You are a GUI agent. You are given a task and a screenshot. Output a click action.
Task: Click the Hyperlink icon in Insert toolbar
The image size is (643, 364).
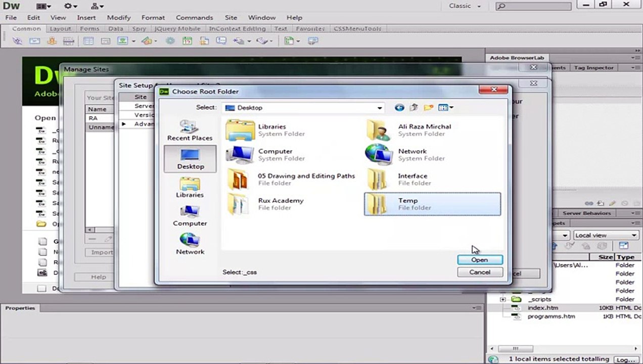pos(18,41)
